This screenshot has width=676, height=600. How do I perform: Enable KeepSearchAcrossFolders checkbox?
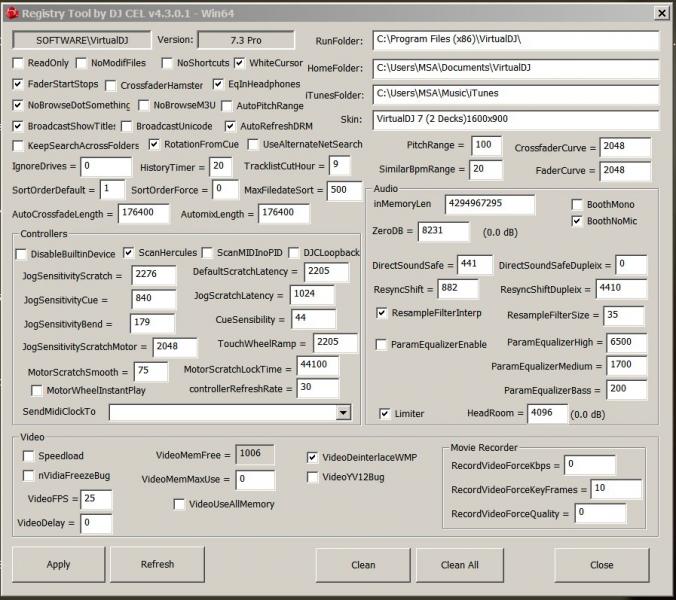pyautogui.click(x=18, y=146)
